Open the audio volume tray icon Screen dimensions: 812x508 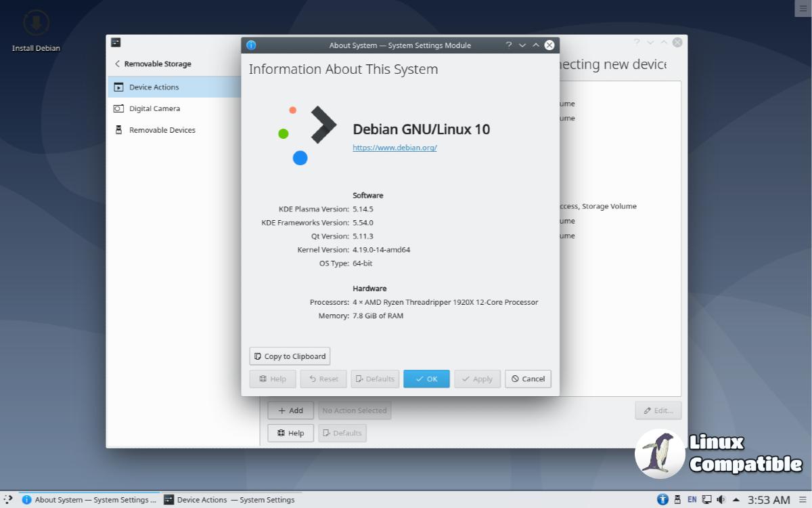pos(721,500)
